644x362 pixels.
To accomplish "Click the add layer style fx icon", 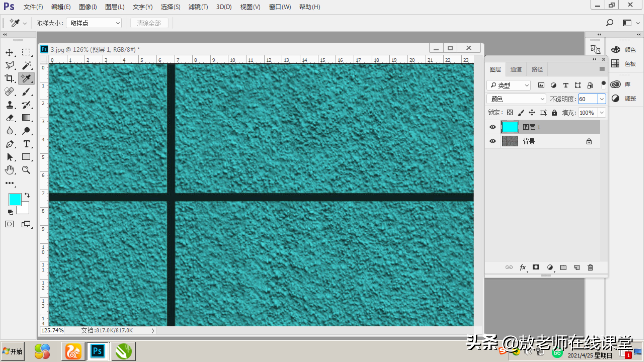I will pyautogui.click(x=523, y=267).
